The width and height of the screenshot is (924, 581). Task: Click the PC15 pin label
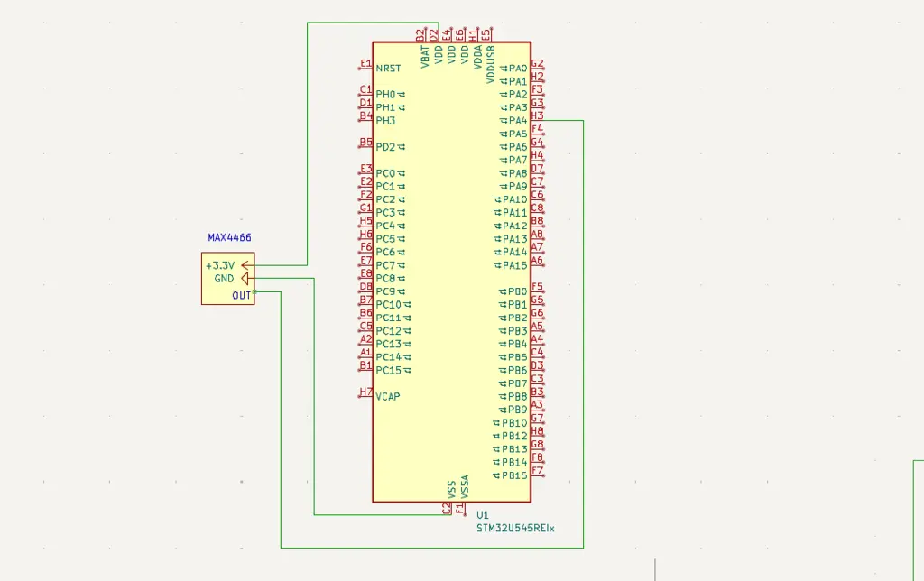point(388,371)
